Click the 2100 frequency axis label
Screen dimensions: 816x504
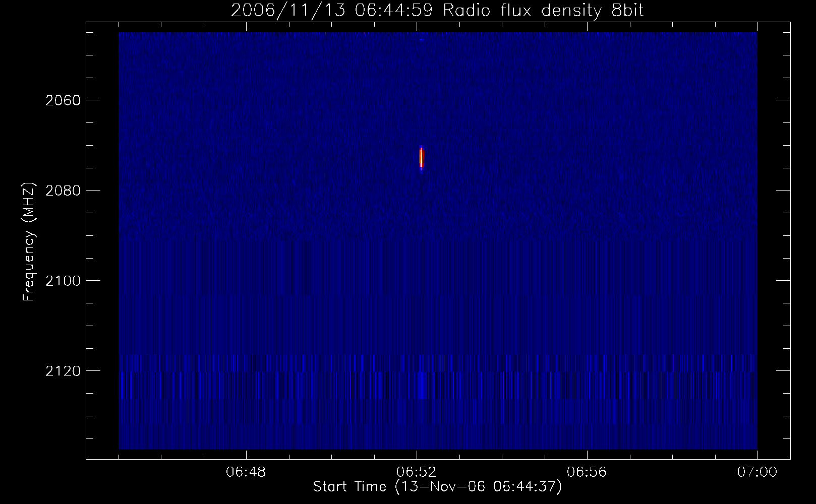click(63, 281)
